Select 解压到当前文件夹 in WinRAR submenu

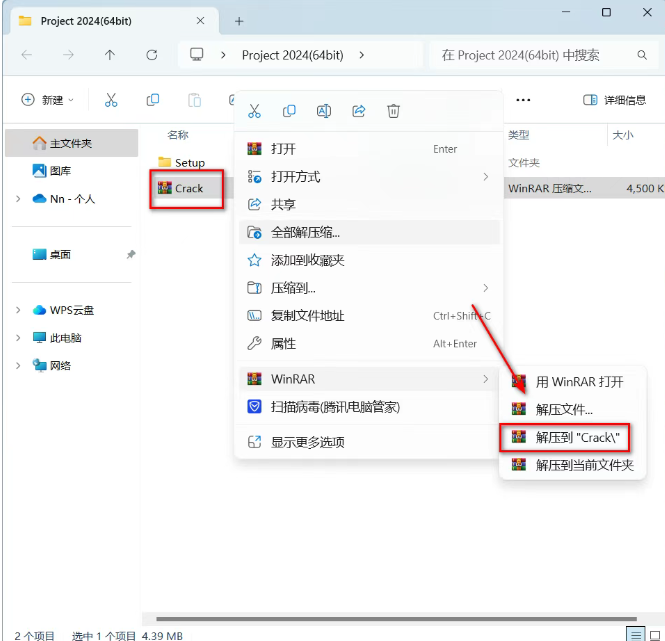[584, 465]
